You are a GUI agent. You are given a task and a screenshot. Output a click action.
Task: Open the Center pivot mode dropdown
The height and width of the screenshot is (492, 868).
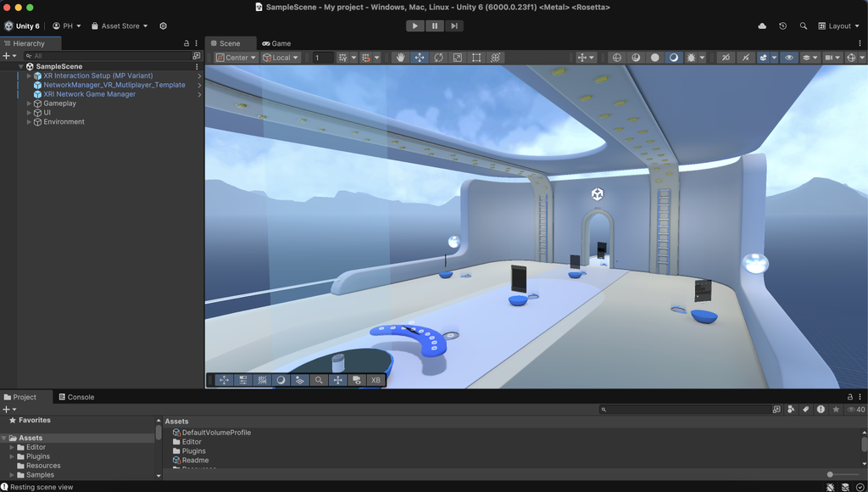(x=237, y=58)
